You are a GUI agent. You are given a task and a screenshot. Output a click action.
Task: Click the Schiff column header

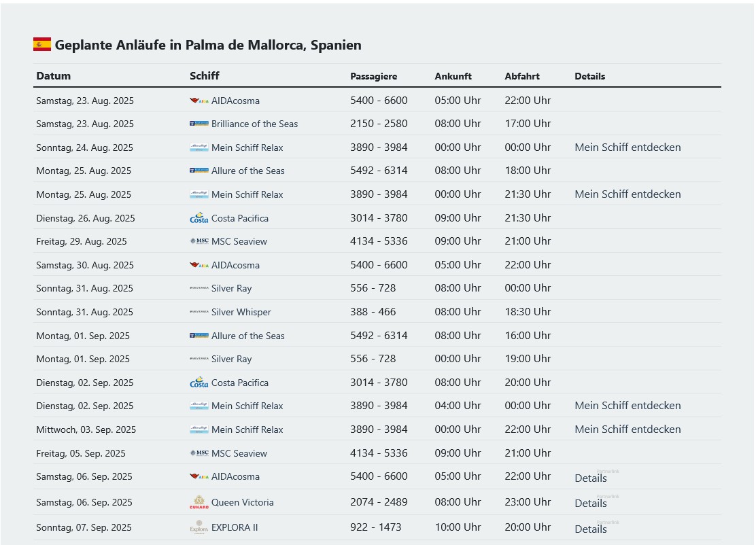(205, 75)
